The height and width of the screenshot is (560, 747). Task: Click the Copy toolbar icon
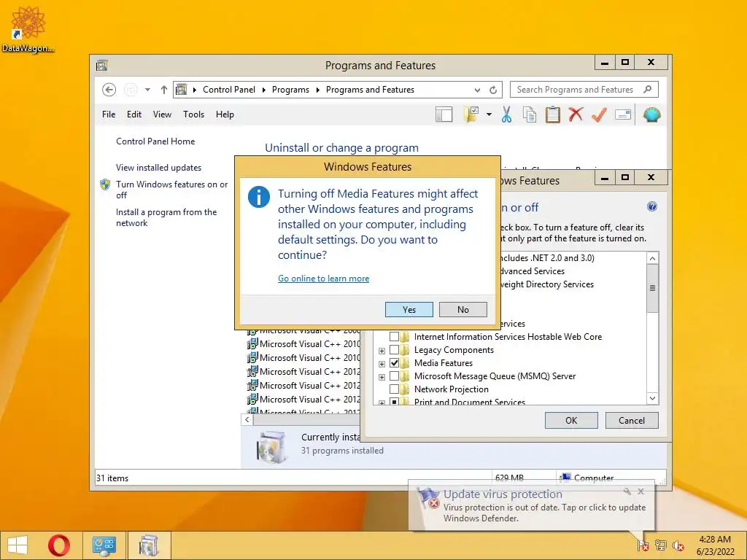coord(530,114)
